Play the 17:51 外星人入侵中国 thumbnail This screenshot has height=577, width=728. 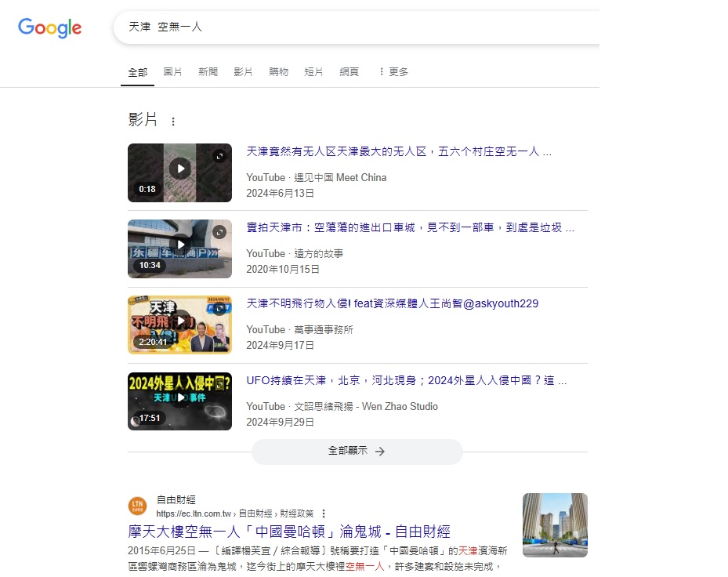179,401
